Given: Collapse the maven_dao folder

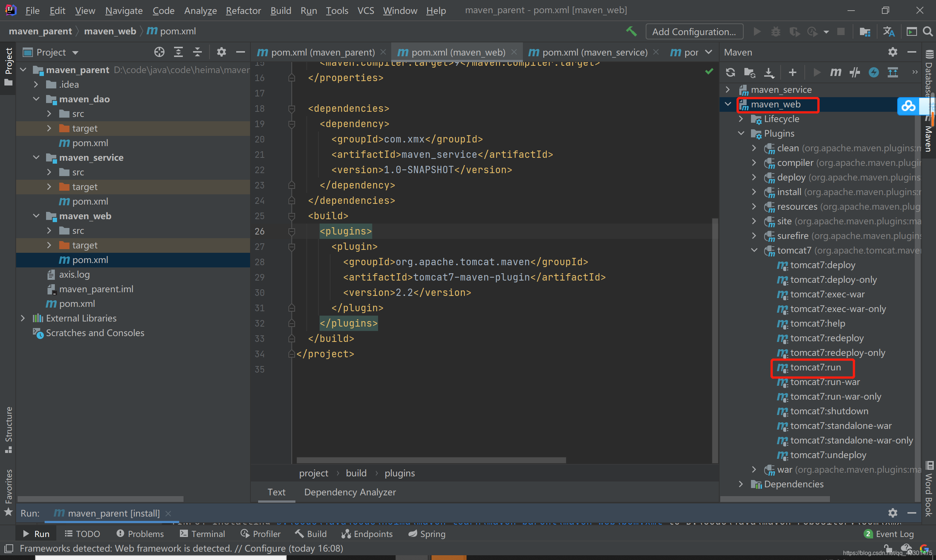Looking at the screenshot, I should tap(36, 99).
